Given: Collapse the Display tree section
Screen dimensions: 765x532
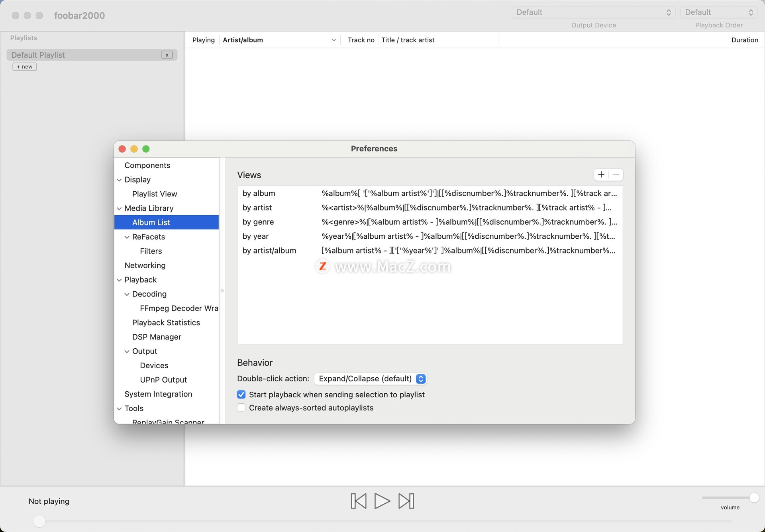Looking at the screenshot, I should pos(119,180).
